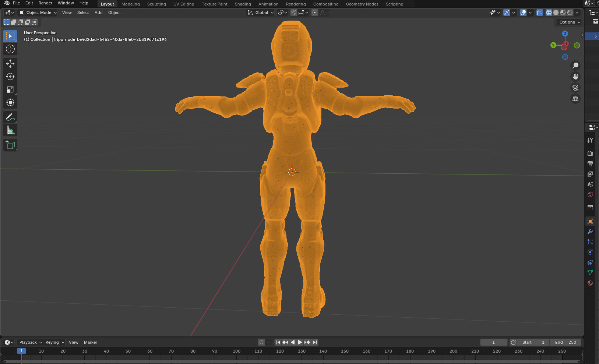The height and width of the screenshot is (364, 599).
Task: Activate the Rotate tool
Action: 10,77
